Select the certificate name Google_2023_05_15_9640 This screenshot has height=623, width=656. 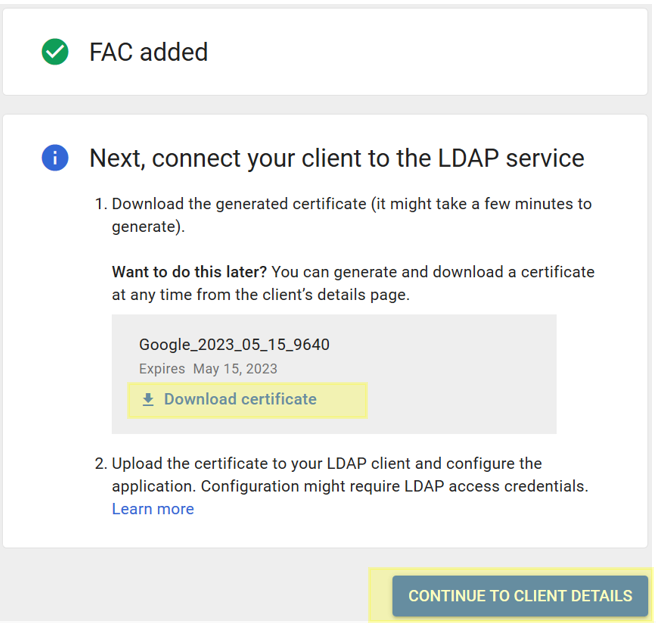(x=234, y=345)
